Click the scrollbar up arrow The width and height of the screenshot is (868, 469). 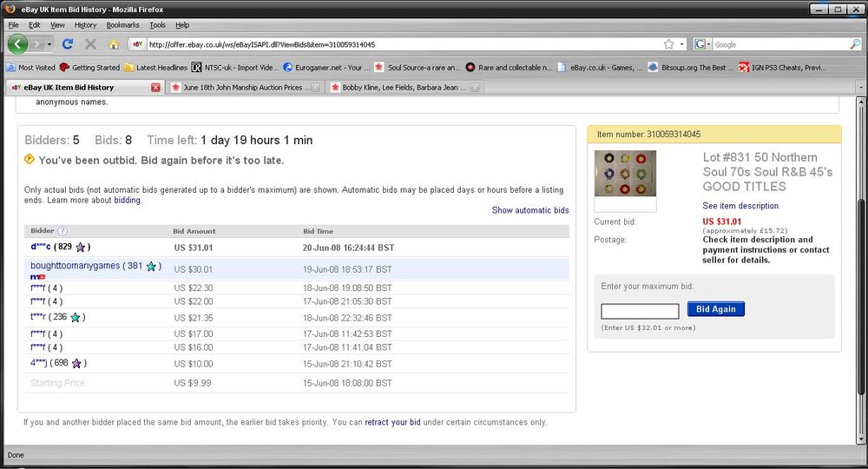coord(861,102)
